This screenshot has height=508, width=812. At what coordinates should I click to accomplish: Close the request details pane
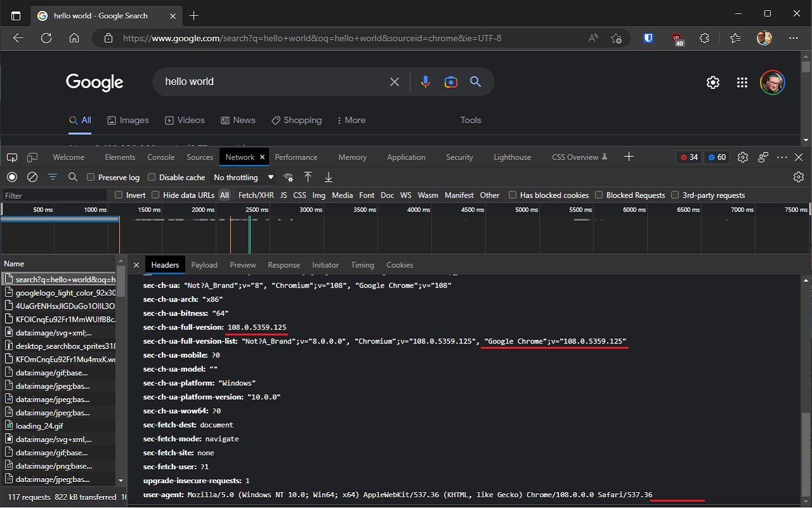pyautogui.click(x=136, y=265)
